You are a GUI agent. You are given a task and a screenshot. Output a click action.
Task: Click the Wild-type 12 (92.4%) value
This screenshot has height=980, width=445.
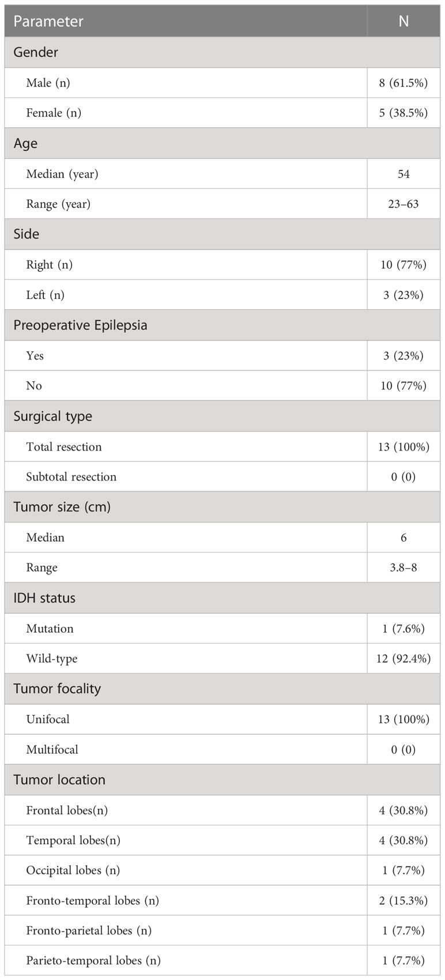tap(403, 659)
